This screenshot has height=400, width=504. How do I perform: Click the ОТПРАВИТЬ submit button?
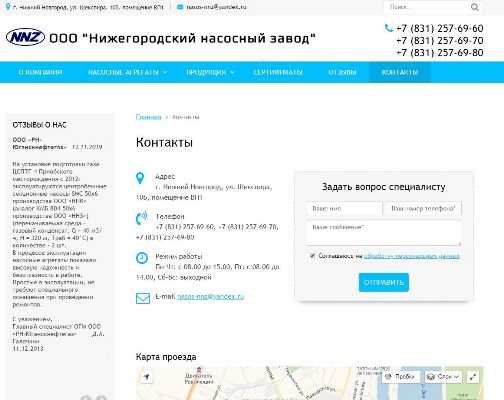click(384, 282)
